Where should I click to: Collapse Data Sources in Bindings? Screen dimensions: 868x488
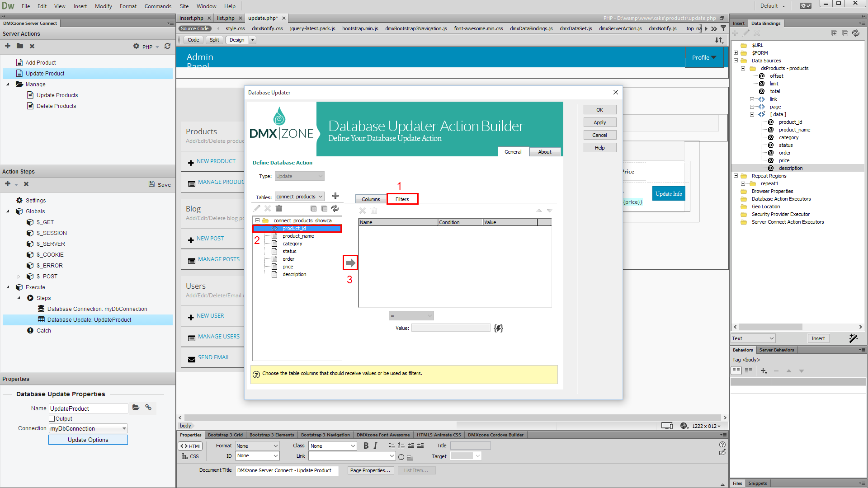click(736, 61)
